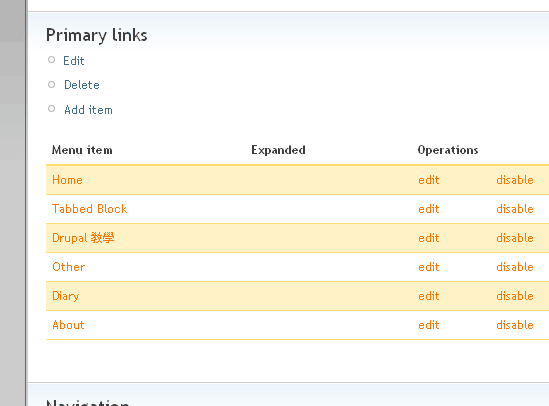This screenshot has width=549, height=406.
Task: Edit the Drupal 教學 row
Action: tap(429, 238)
